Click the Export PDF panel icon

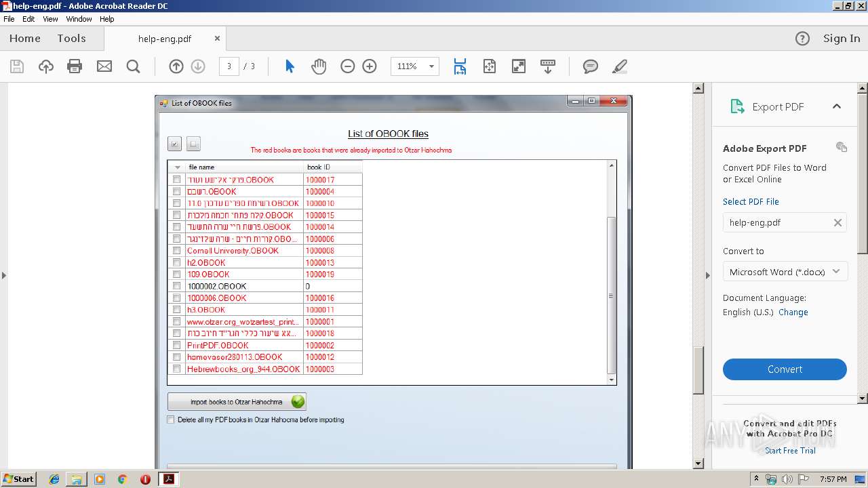click(737, 106)
